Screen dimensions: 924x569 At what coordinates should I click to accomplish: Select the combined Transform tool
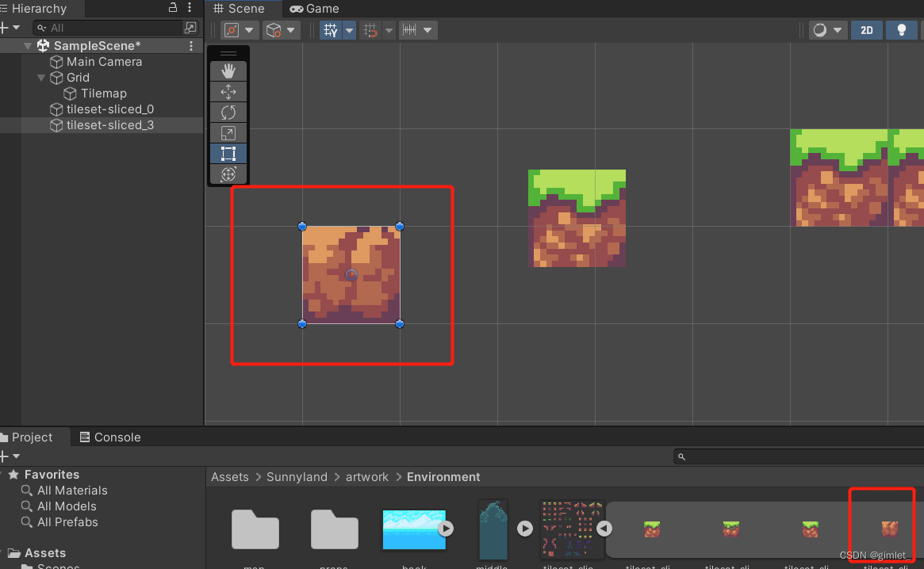coord(228,174)
